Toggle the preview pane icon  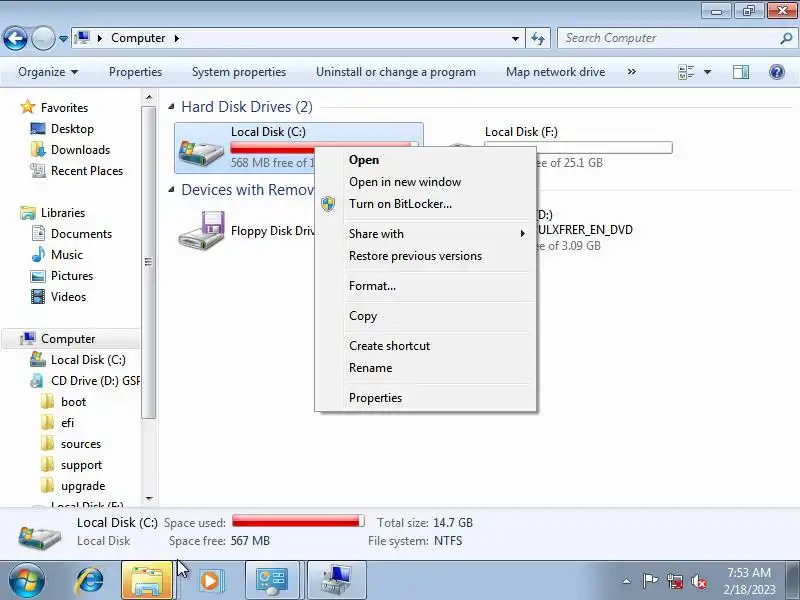[741, 72]
